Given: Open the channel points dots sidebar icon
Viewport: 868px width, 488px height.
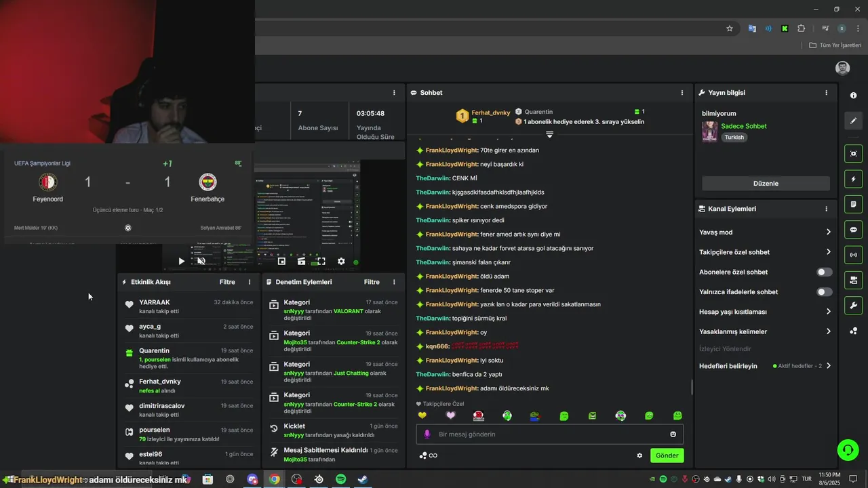Looking at the screenshot, I should (x=853, y=331).
